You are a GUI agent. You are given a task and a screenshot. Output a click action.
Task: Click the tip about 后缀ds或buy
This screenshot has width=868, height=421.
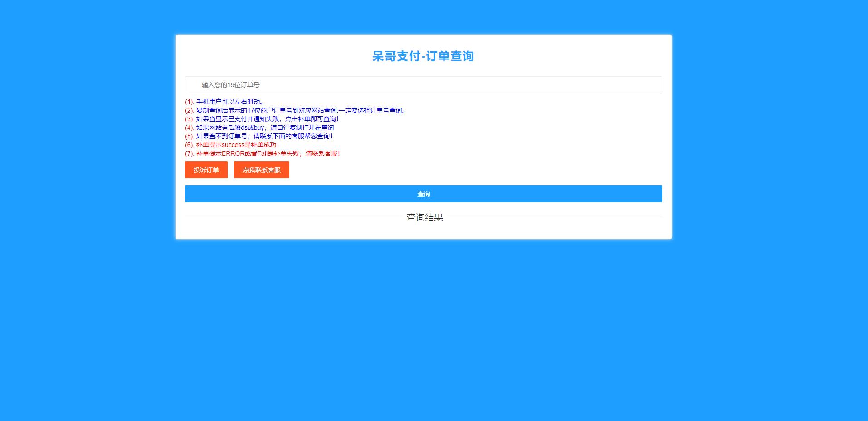point(264,128)
